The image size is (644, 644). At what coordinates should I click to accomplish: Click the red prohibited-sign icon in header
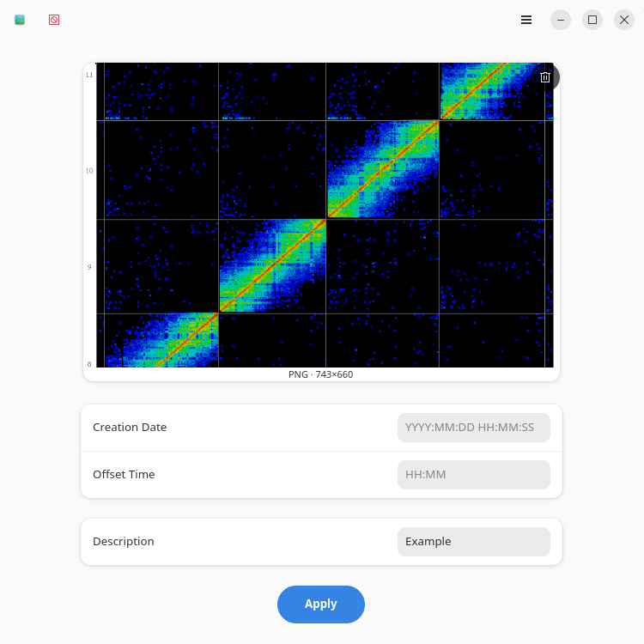coord(54,20)
